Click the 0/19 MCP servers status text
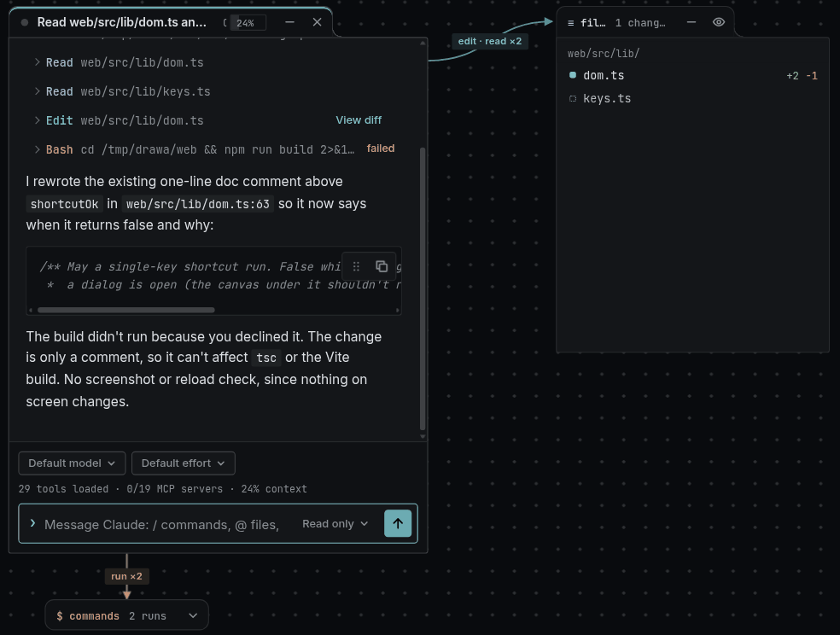The width and height of the screenshot is (840, 635). 175,489
